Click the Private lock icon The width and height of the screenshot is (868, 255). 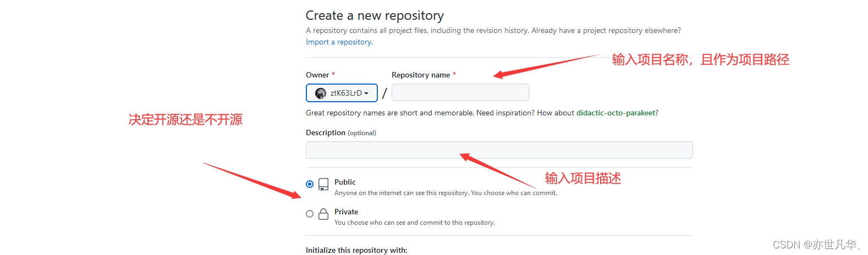pos(323,214)
